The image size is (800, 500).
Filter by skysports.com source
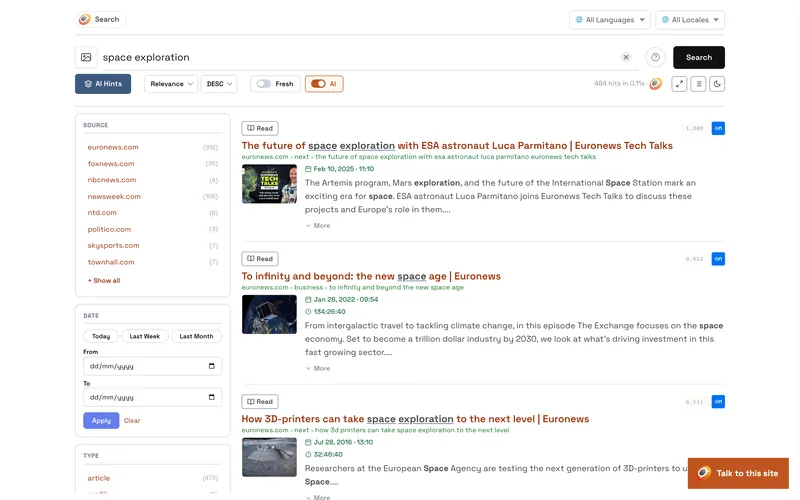[x=113, y=245]
